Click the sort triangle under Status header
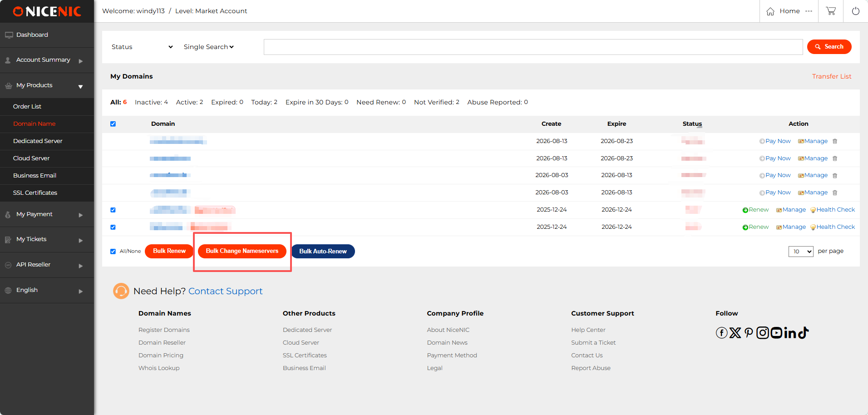 700,127
